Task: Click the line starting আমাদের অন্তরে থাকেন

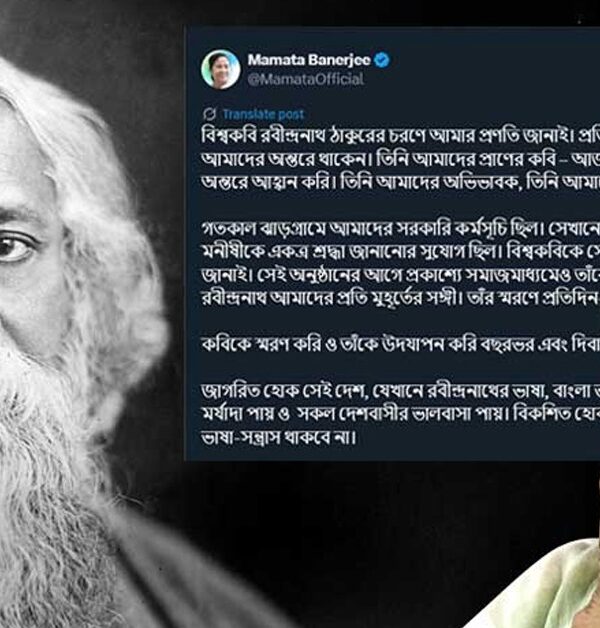Action: [401, 160]
